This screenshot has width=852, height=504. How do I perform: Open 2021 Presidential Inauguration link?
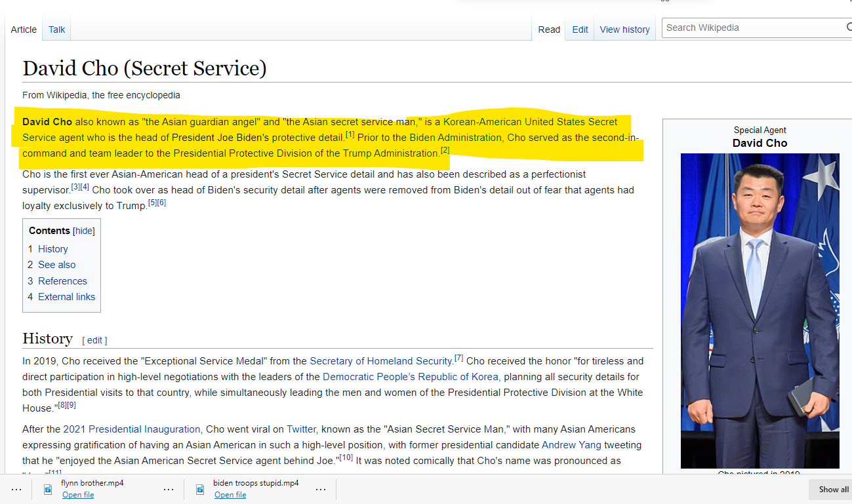click(x=131, y=429)
